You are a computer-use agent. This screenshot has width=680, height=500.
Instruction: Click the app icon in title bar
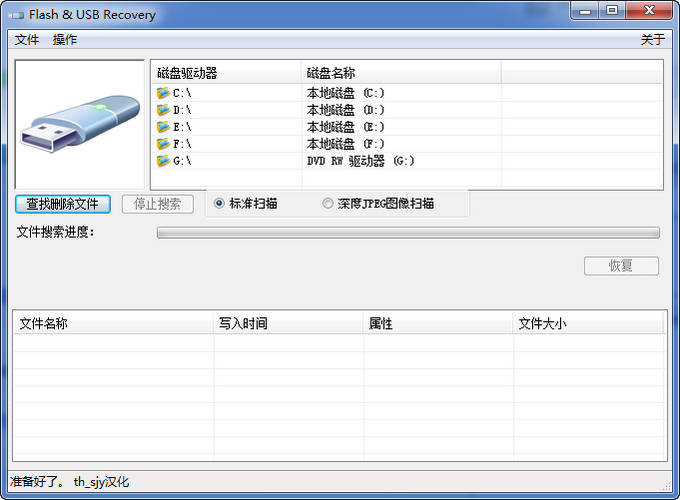pos(17,15)
